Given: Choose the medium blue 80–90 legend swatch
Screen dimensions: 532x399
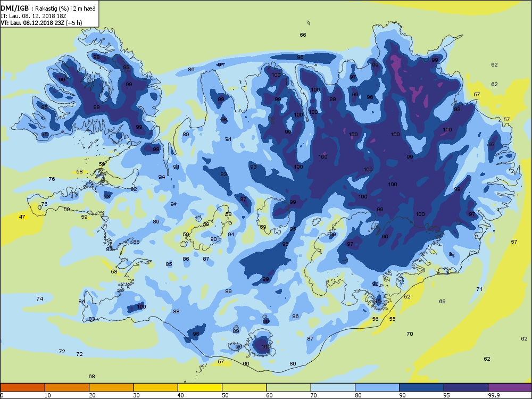Looking at the screenshot, I should [x=377, y=387].
